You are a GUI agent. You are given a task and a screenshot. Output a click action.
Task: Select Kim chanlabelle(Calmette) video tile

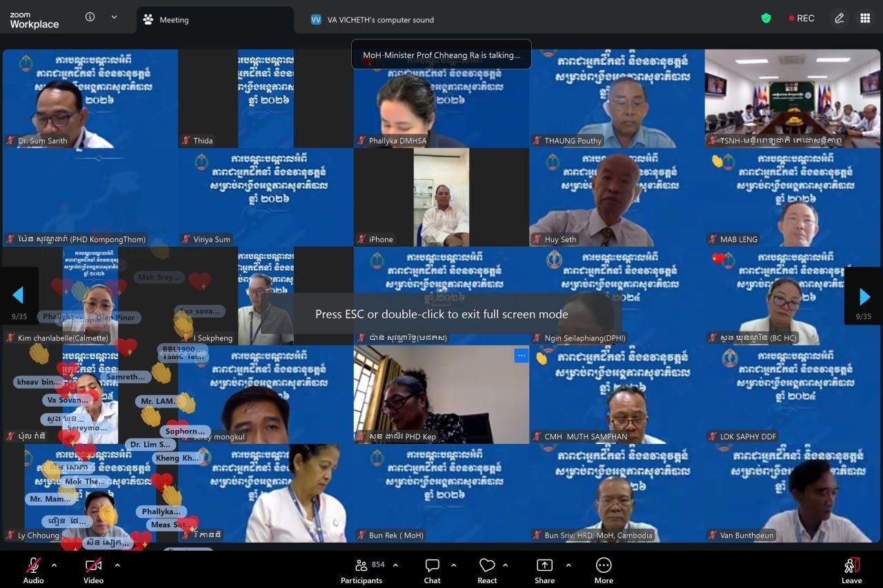click(90, 296)
